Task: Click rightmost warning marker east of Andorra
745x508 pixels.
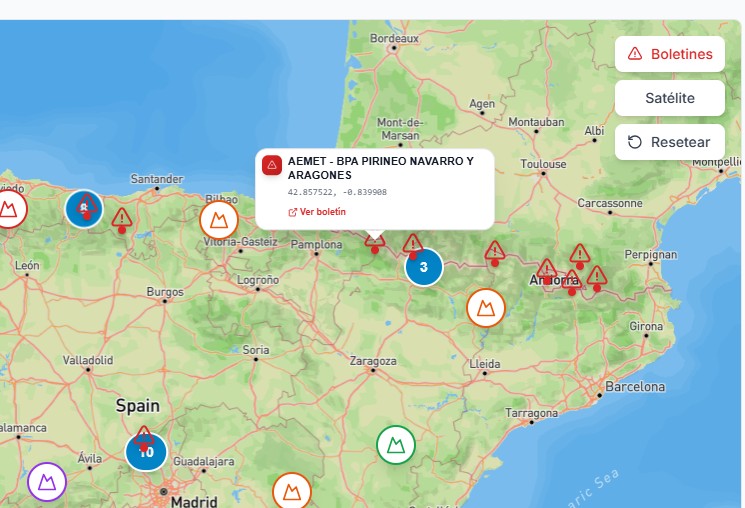Action: pyautogui.click(x=597, y=278)
